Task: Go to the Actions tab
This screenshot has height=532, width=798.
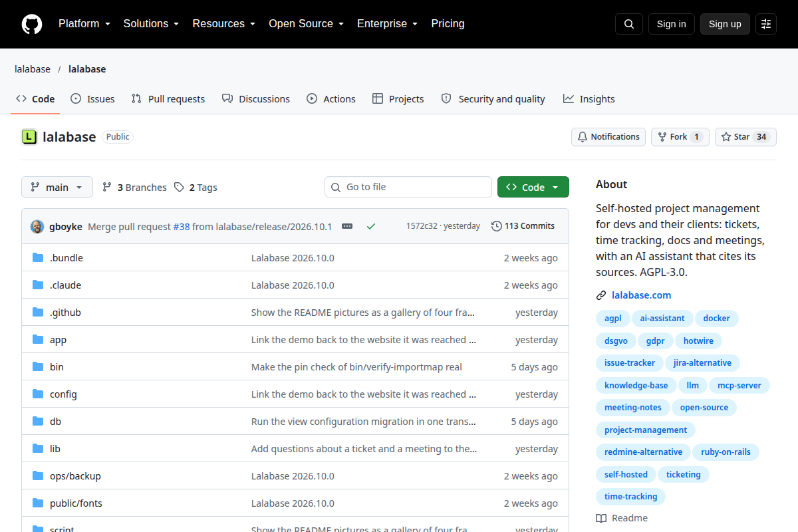Action: point(331,99)
